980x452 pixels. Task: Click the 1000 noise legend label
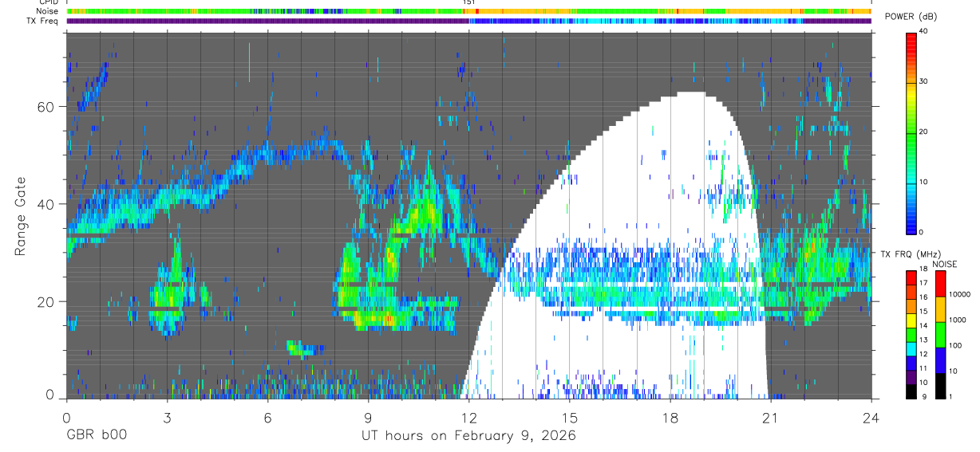coord(958,320)
